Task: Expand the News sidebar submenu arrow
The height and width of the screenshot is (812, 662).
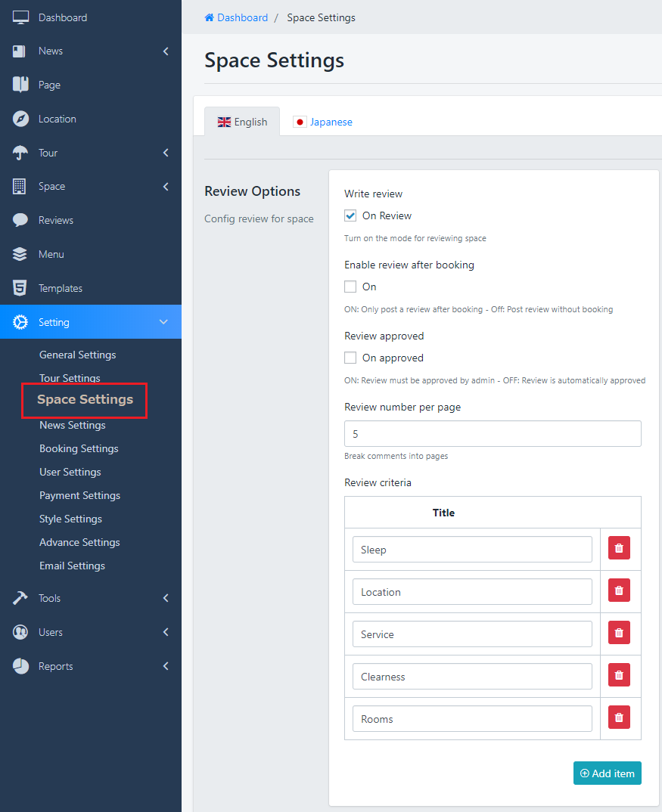Action: pos(166,51)
